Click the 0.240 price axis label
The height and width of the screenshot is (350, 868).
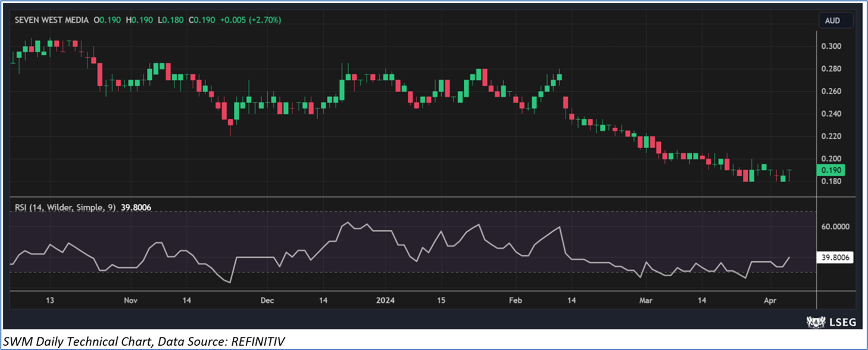click(831, 114)
